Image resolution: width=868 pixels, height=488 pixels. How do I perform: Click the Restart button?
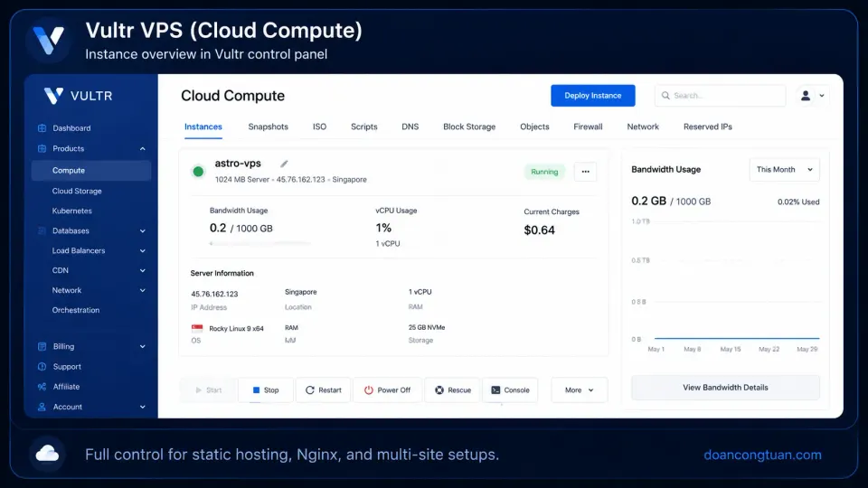324,390
